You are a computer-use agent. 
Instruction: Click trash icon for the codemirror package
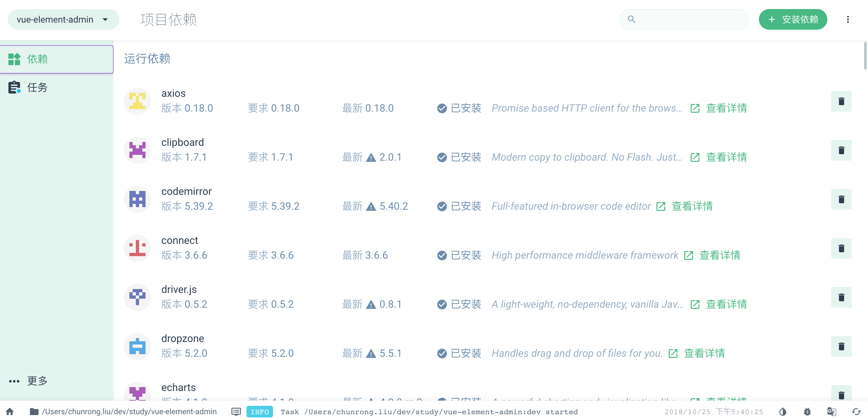click(841, 199)
